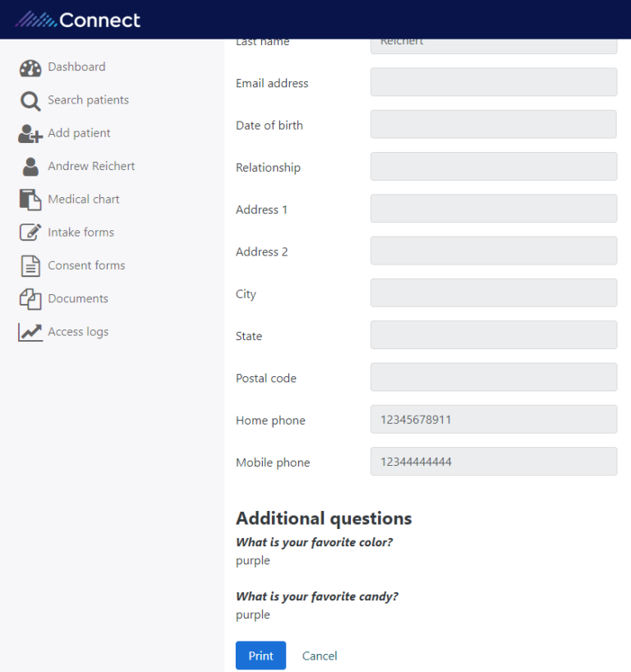Click the Address 1 label
The height and width of the screenshot is (672, 631).
coord(261,209)
